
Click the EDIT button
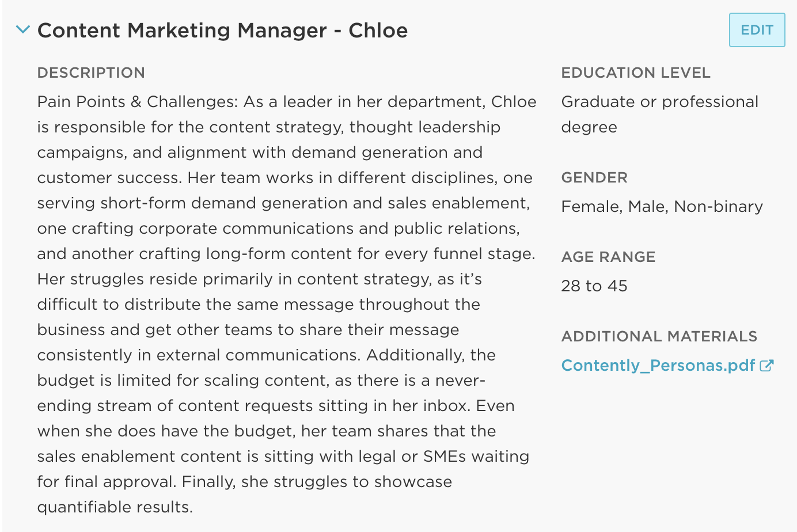[757, 30]
